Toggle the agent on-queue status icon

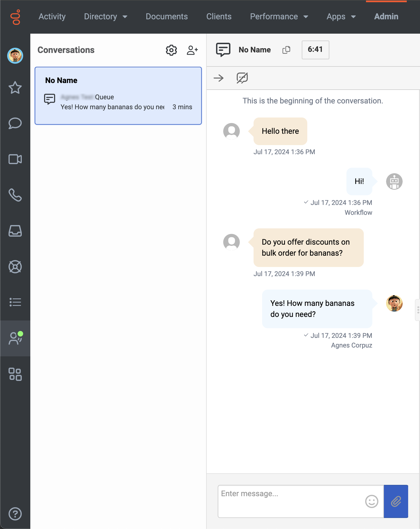click(15, 338)
